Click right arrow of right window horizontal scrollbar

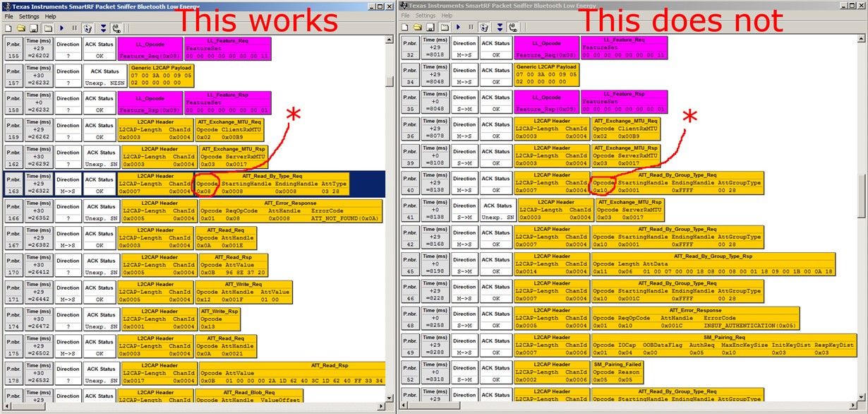(852, 406)
